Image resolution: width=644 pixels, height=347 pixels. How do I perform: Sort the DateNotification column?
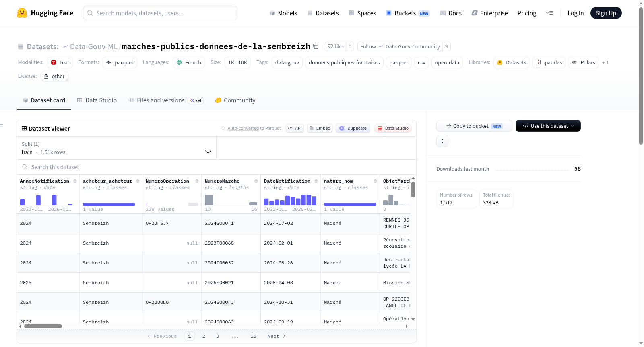316,181
